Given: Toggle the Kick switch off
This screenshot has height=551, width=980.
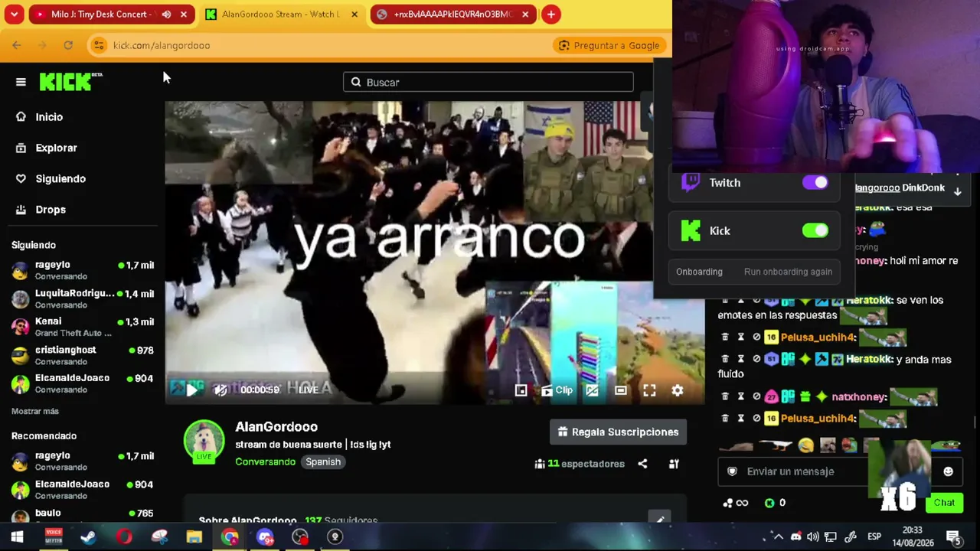Looking at the screenshot, I should [x=815, y=230].
